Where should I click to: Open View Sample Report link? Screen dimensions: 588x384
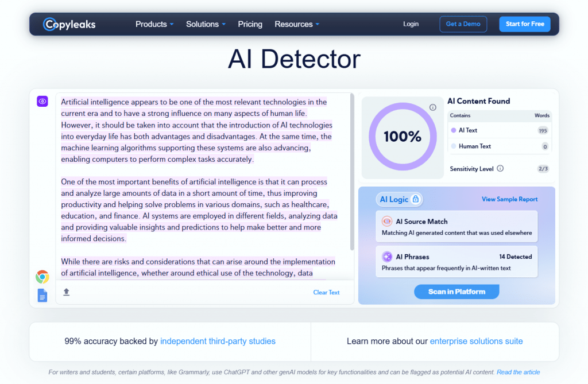[x=509, y=199]
